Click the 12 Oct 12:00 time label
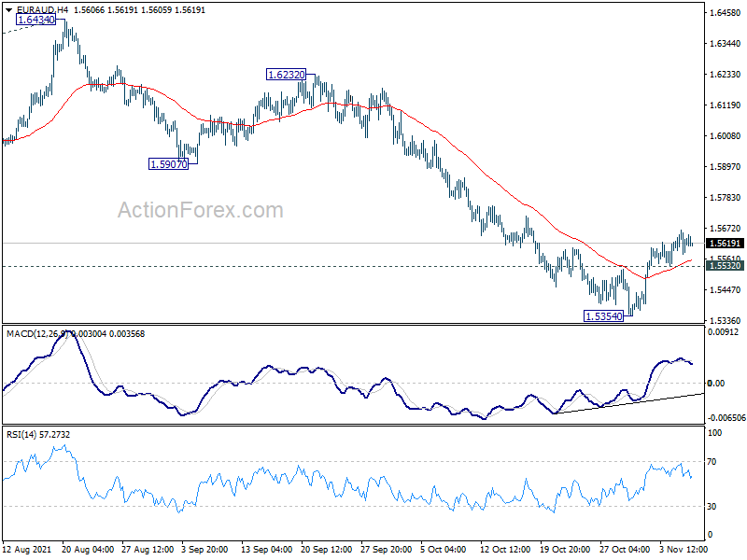This screenshot has width=747, height=560. click(x=505, y=550)
